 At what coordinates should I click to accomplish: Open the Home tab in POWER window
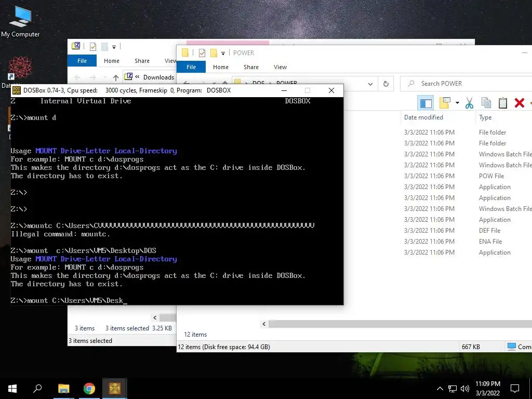220,67
